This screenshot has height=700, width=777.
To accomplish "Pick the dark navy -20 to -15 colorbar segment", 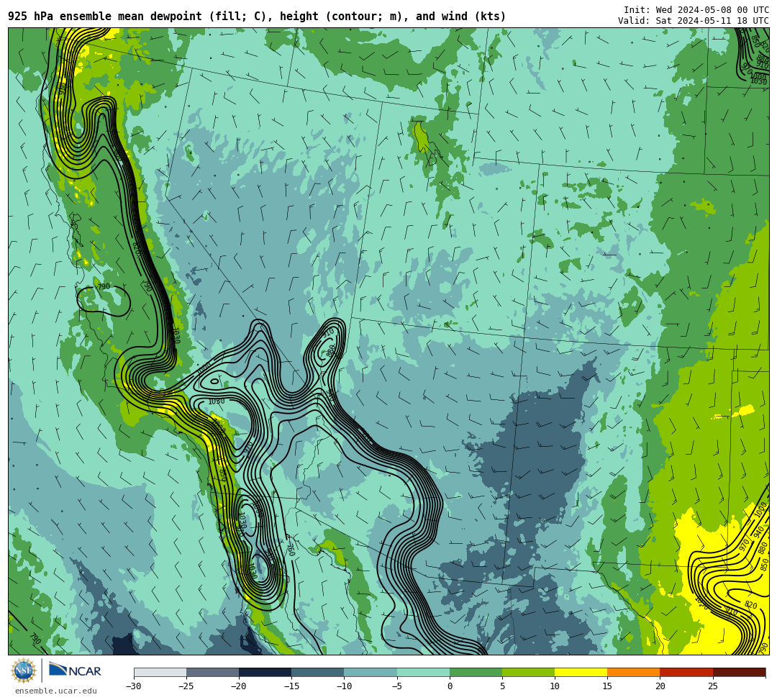I will (265, 672).
